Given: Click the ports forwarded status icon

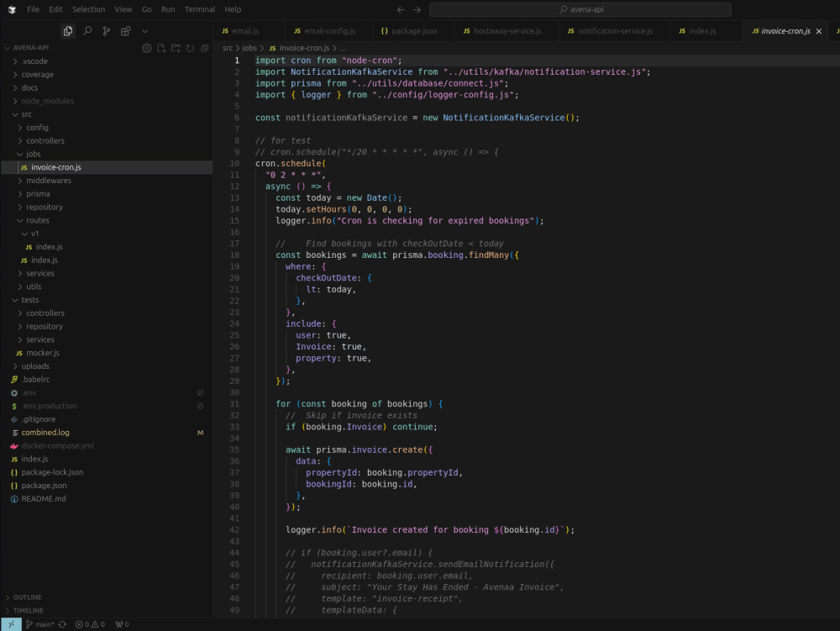Looking at the screenshot, I should (x=122, y=624).
